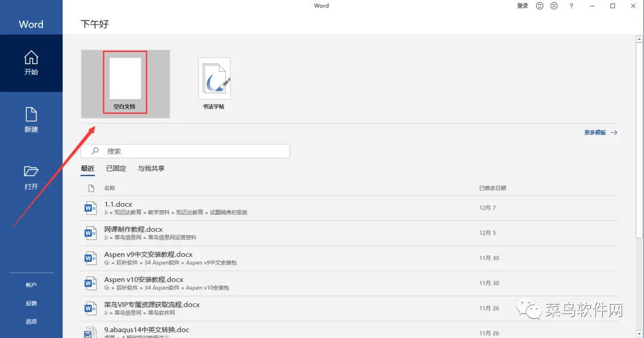644x338 pixels.
Task: Click the 12月 7 date of 1.1.docx
Action: point(488,208)
